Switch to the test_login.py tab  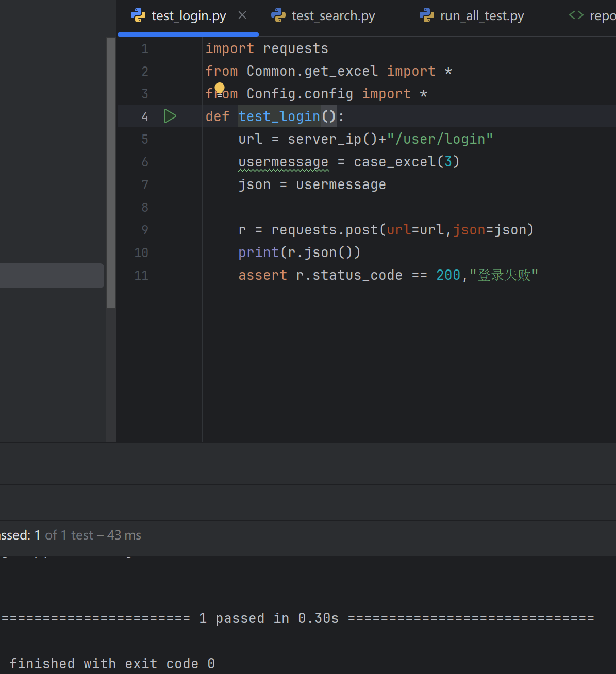click(x=188, y=16)
